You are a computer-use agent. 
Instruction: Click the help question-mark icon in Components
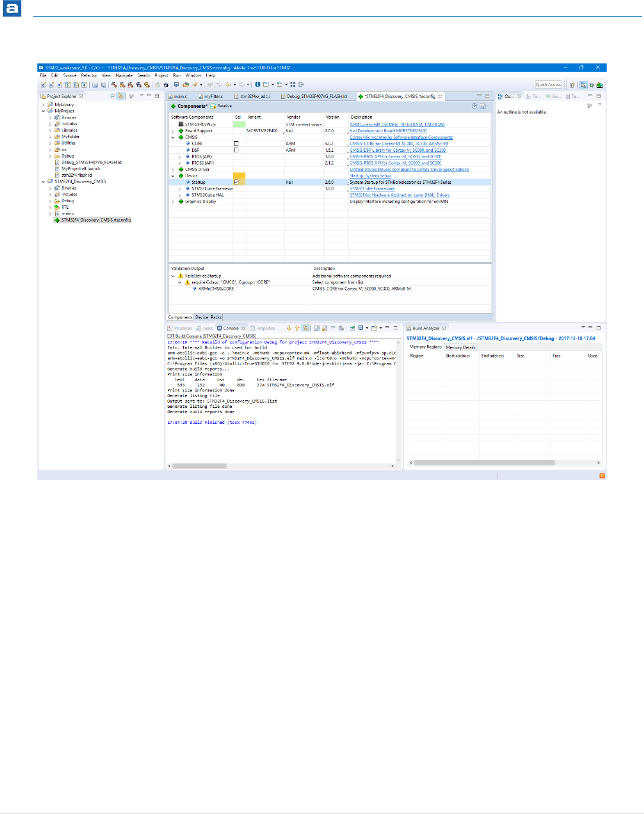tap(474, 106)
